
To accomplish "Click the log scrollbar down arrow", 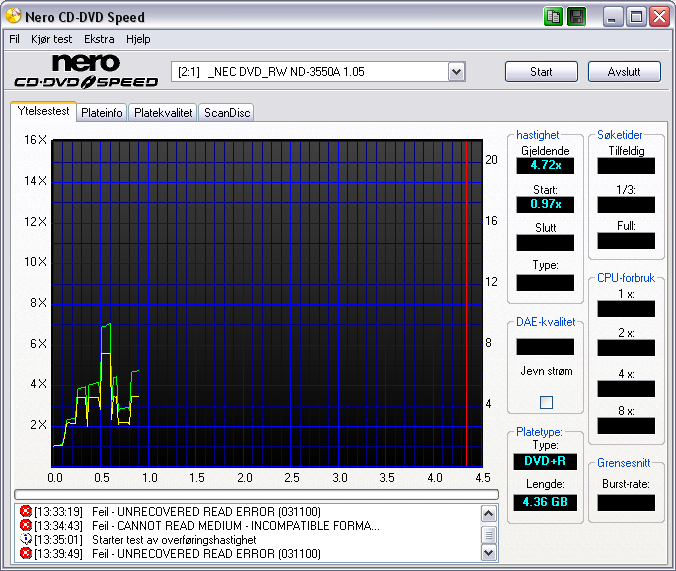I will (489, 553).
